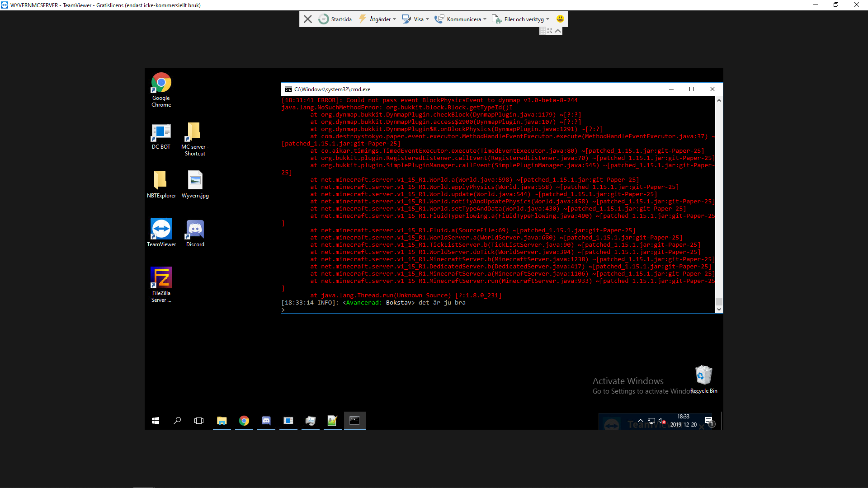Open the Startsida home button in the toolbar
Screen dimensions: 868x488
[x=335, y=19]
